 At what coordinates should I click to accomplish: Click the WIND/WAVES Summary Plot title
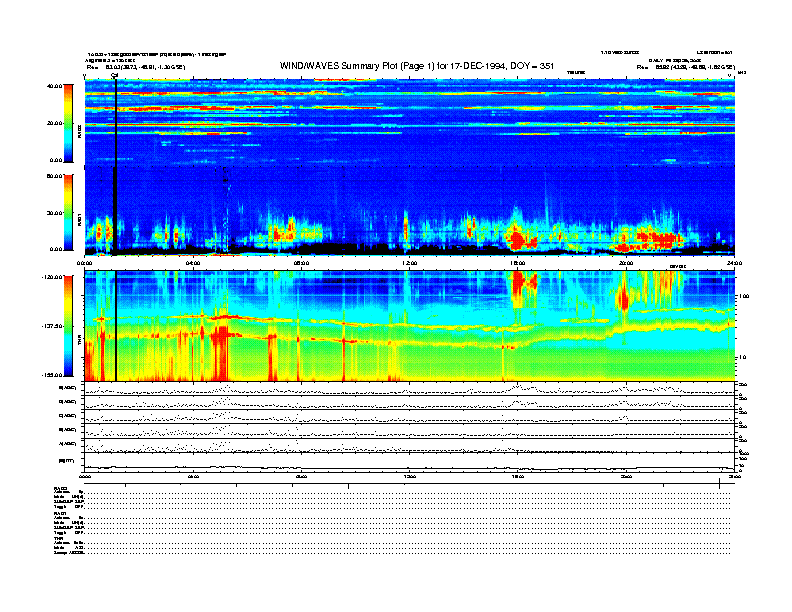pyautogui.click(x=417, y=66)
